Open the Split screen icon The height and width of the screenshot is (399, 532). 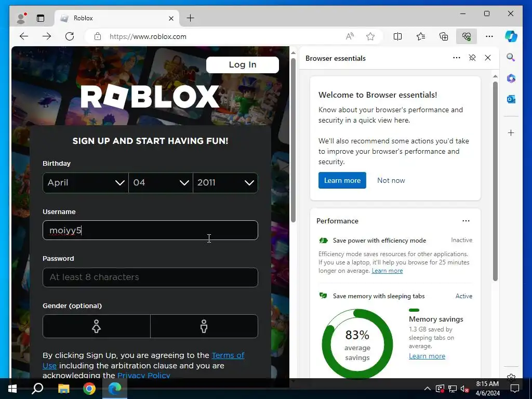click(397, 36)
